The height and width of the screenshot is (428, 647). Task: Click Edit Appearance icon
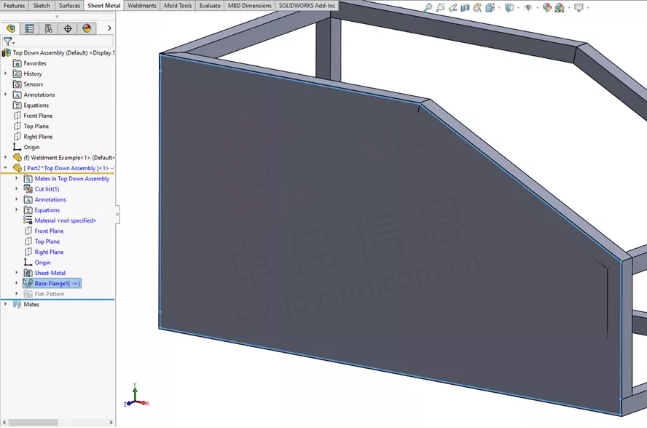[x=547, y=7]
